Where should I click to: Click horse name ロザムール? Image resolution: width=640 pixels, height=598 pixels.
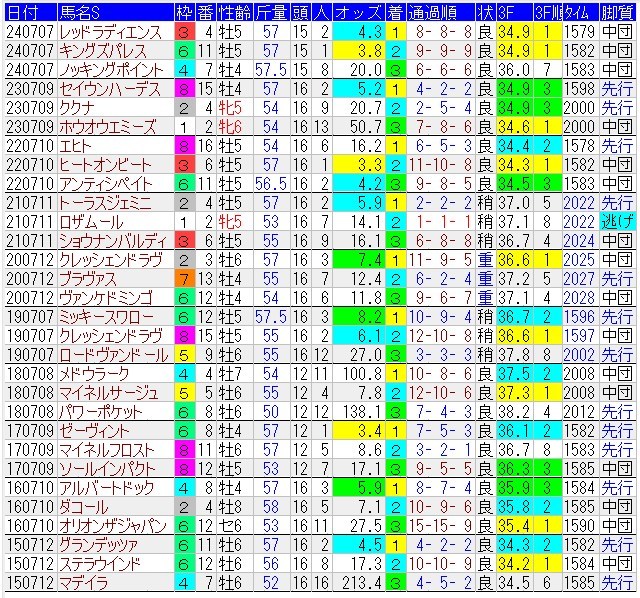pyautogui.click(x=91, y=222)
